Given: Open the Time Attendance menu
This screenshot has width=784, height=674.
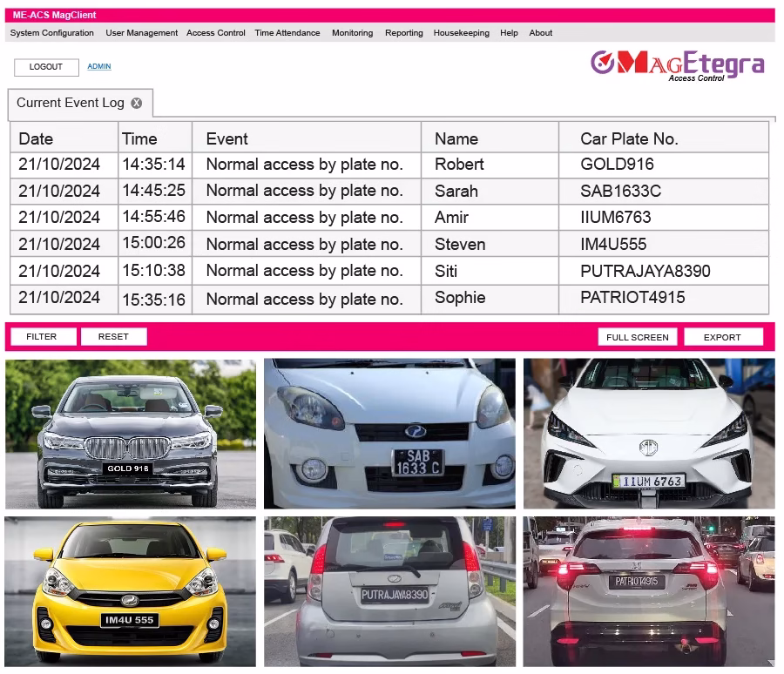Looking at the screenshot, I should (x=287, y=33).
